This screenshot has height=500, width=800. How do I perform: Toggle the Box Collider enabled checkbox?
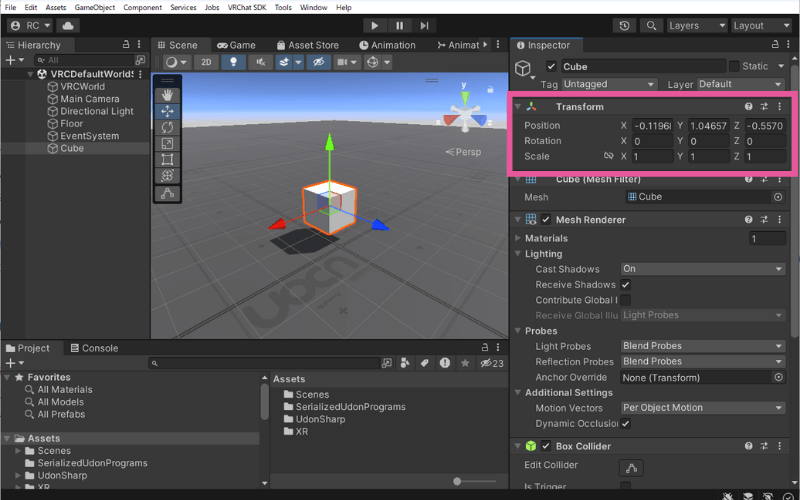[x=546, y=446]
